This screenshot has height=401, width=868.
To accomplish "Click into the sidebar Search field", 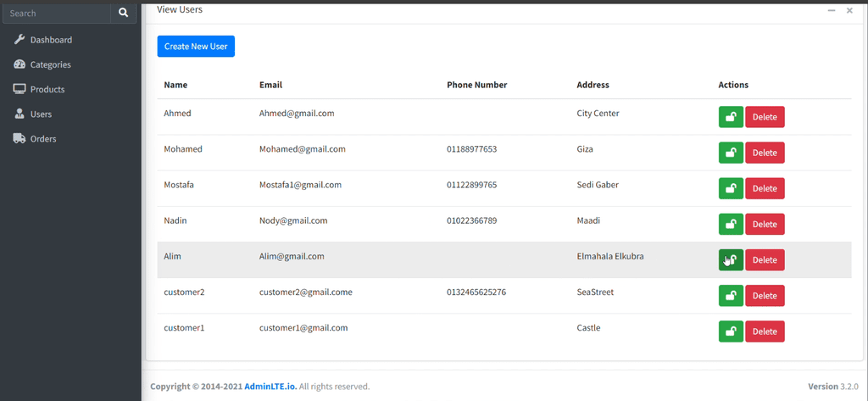I will 56,14.
